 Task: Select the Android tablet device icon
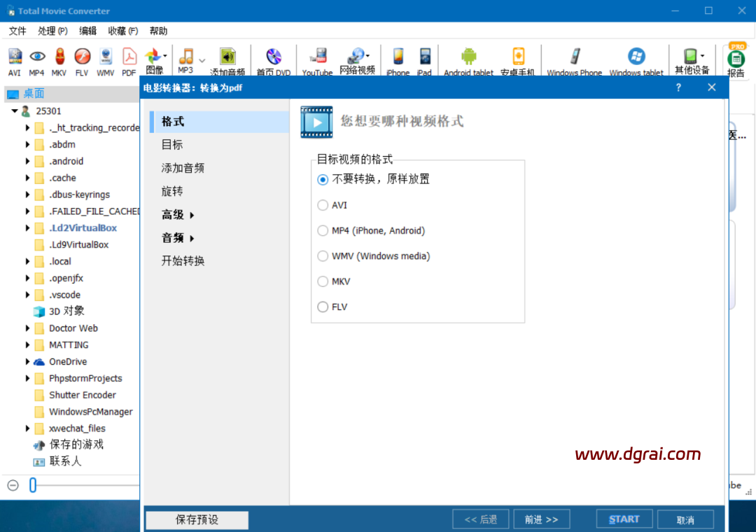[x=468, y=60]
